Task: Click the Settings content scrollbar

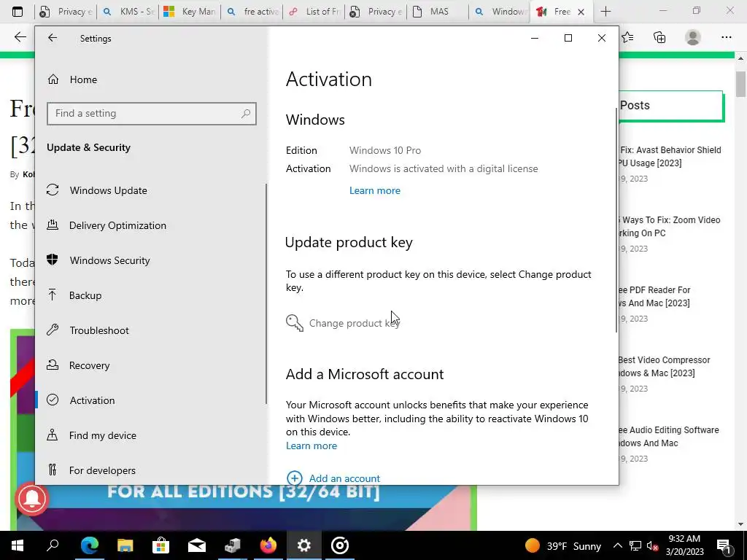Action: tap(616, 220)
